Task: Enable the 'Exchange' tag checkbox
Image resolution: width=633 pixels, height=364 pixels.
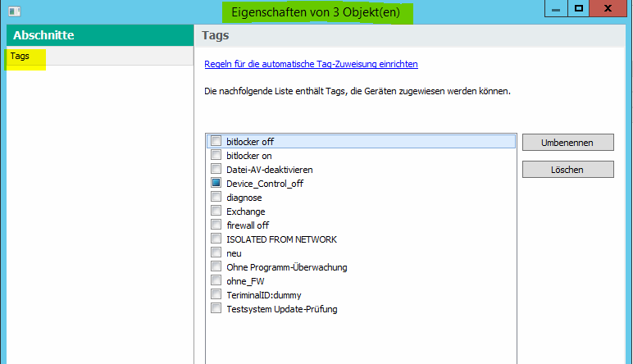Action: [x=216, y=212]
